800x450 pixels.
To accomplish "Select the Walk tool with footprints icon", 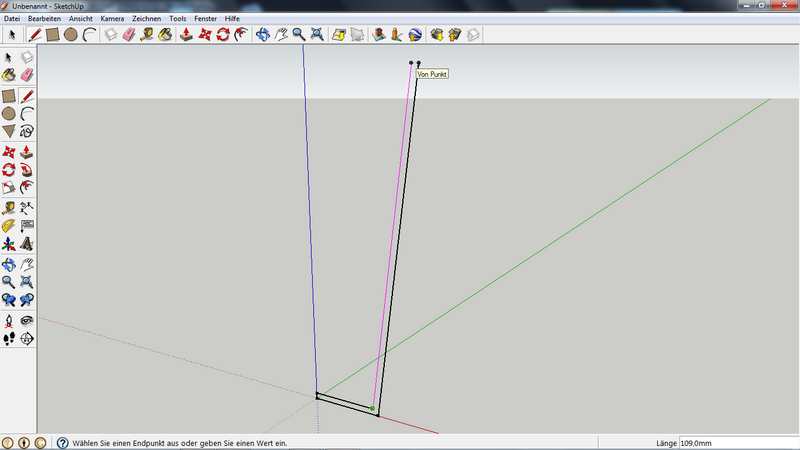I will pyautogui.click(x=9, y=339).
